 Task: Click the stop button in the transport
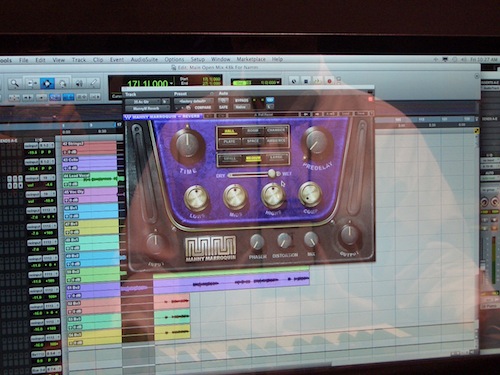click(306, 81)
